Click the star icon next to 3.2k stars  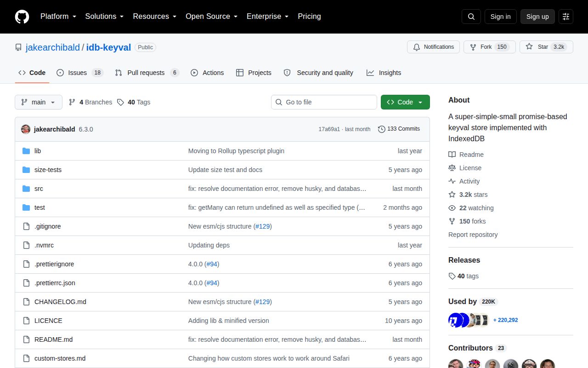(452, 195)
